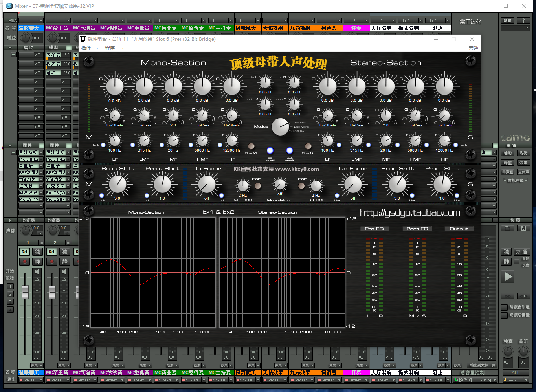Click the stereo-section Pres. Shift knob
The height and width of the screenshot is (392, 536).
[442, 184]
